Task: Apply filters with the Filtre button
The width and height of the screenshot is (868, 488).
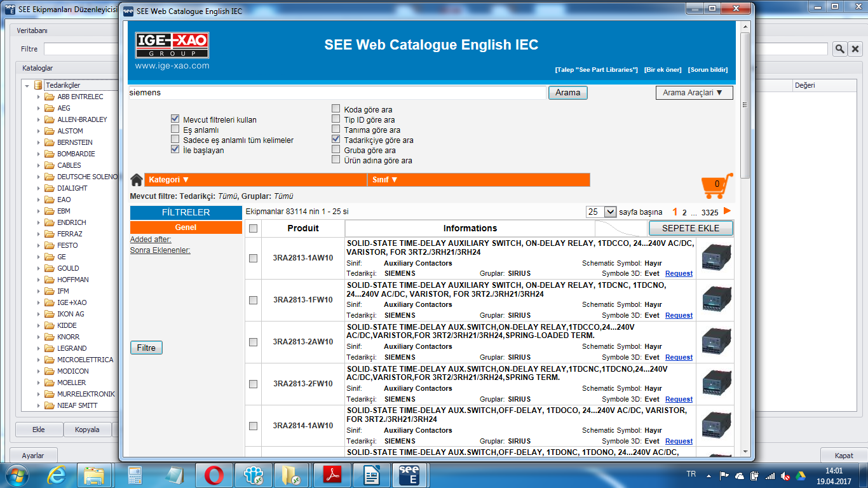Action: [x=146, y=348]
